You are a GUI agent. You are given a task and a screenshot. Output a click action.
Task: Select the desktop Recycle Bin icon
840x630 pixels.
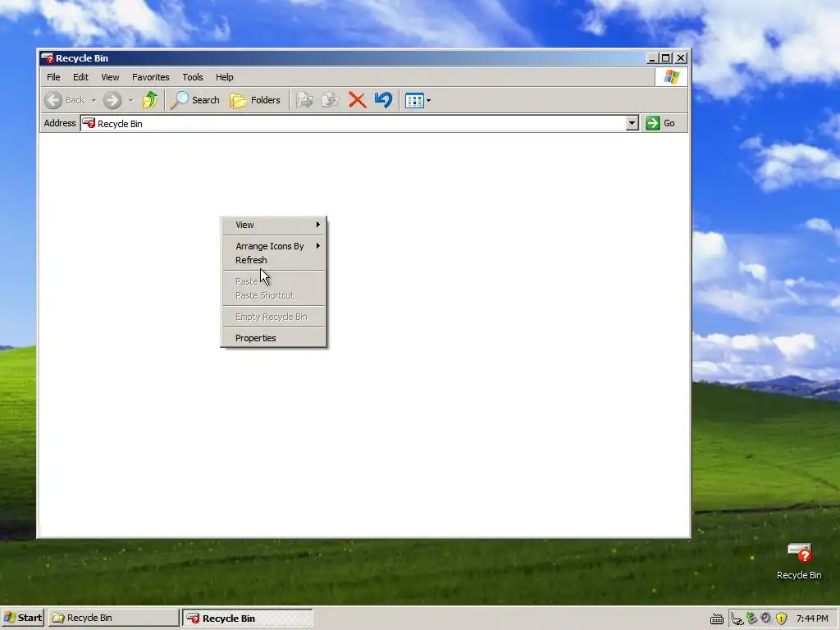[x=799, y=561]
